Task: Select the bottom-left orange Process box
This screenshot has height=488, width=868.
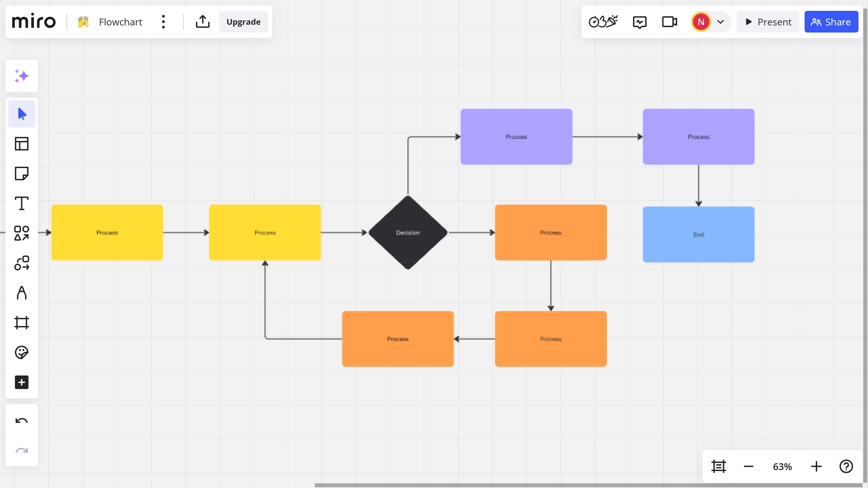Action: click(x=398, y=339)
